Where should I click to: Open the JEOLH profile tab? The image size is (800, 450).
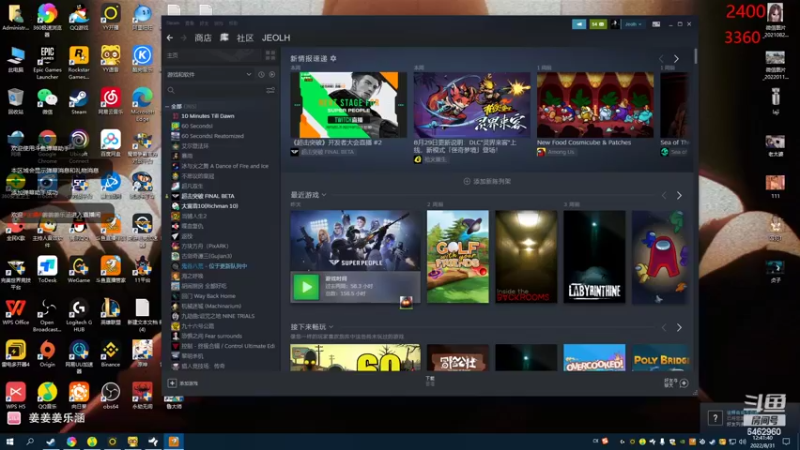tap(276, 38)
